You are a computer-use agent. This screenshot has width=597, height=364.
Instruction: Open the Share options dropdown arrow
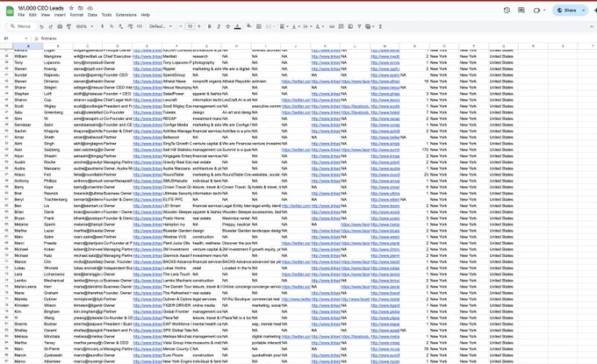click(583, 11)
